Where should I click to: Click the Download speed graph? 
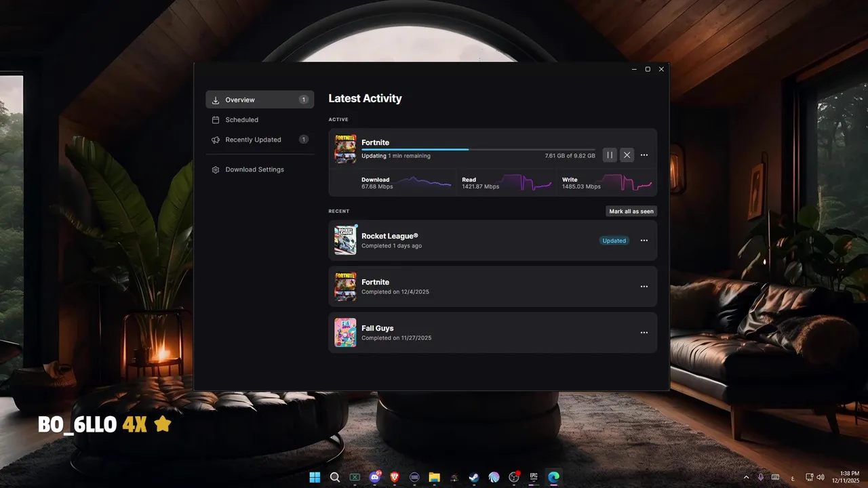[424, 183]
